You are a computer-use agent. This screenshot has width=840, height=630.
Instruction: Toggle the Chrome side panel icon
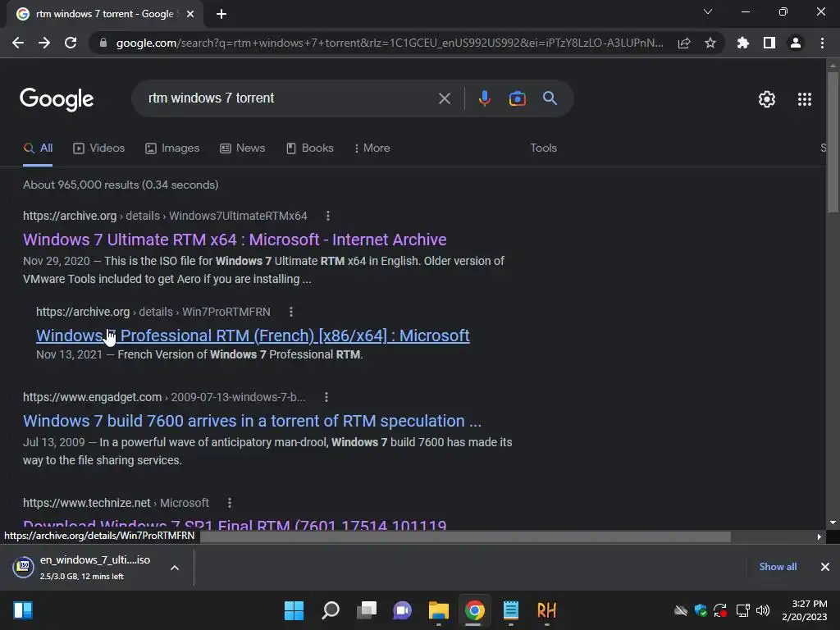[769, 43]
